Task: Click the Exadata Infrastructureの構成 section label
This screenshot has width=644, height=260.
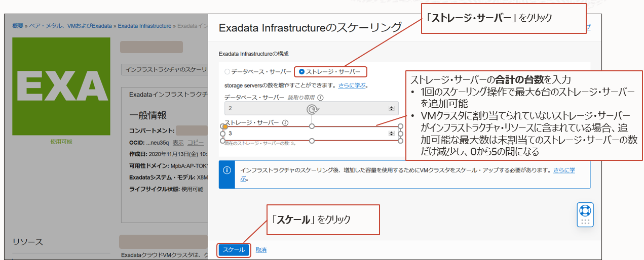Action: tap(253, 53)
